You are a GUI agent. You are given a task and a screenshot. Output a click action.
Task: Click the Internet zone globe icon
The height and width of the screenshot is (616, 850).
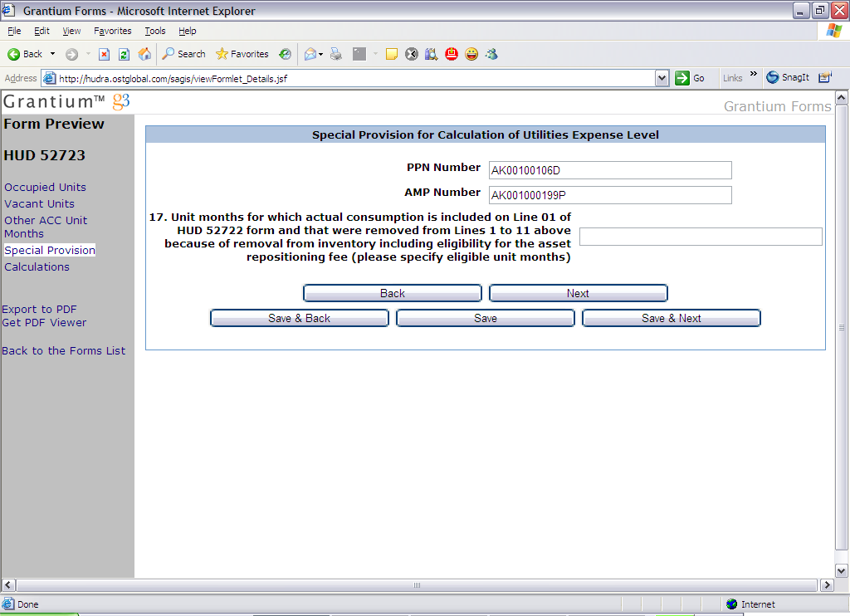(732, 604)
